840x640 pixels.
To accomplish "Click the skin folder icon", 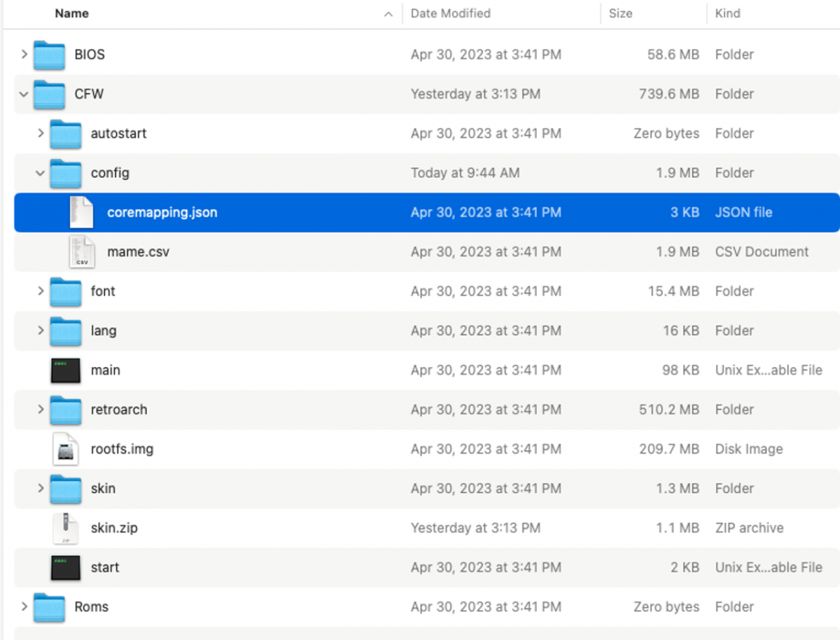I will 66,489.
